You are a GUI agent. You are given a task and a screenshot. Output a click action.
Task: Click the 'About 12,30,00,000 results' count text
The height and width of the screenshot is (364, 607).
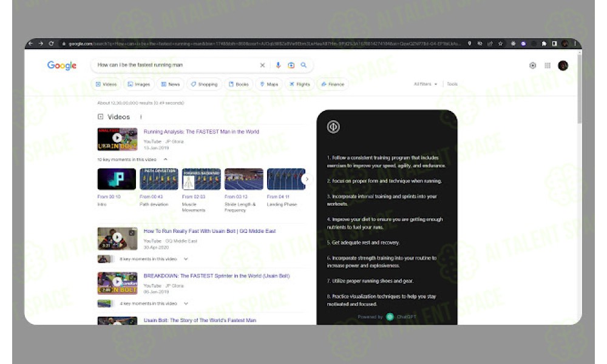[x=141, y=103]
